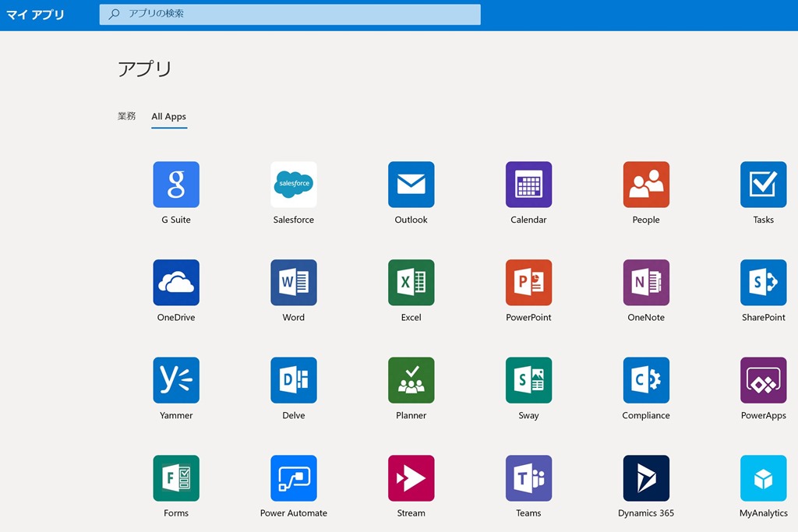The width and height of the screenshot is (798, 532).
Task: Start the PowerPoint app
Action: (x=528, y=282)
